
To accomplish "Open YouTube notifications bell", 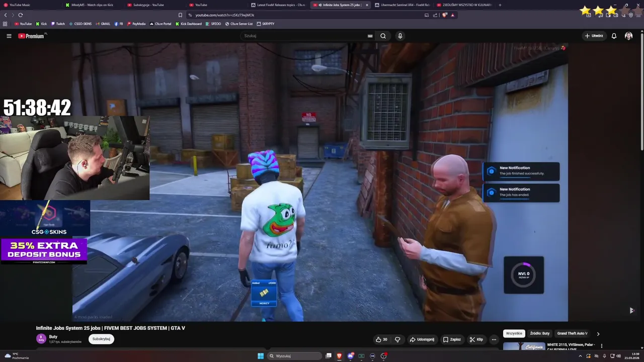I will tap(614, 36).
